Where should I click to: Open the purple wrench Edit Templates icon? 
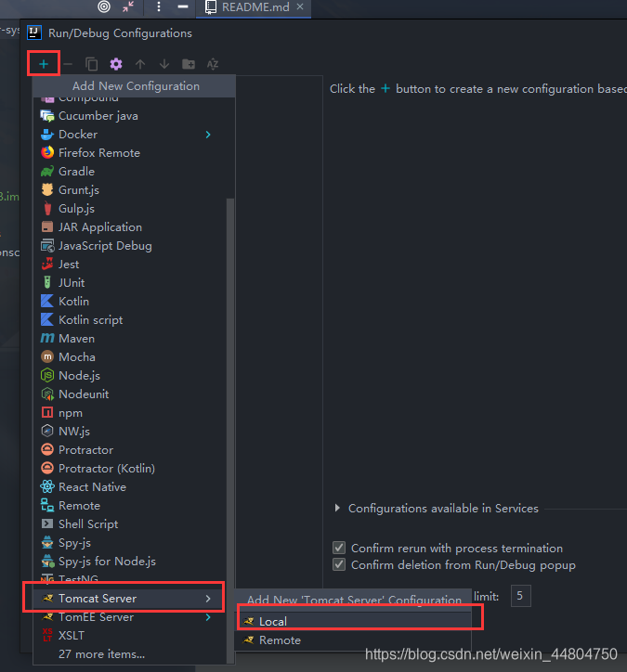point(116,64)
